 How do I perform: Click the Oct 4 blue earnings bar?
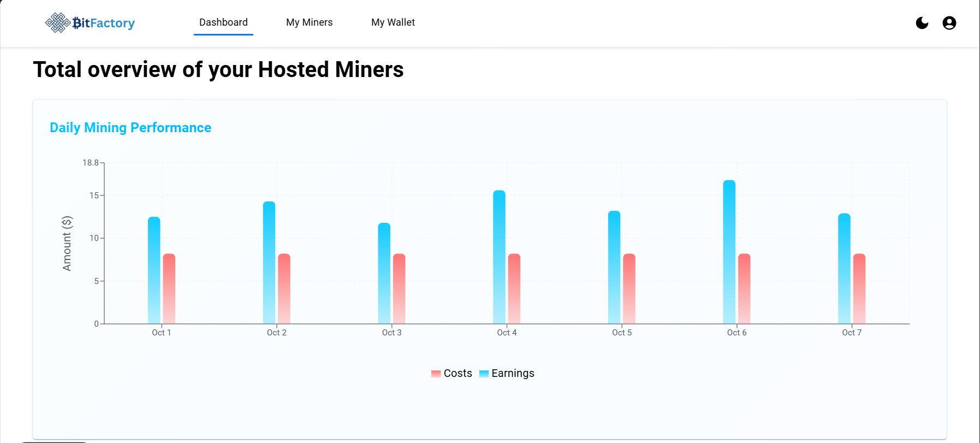click(499, 257)
